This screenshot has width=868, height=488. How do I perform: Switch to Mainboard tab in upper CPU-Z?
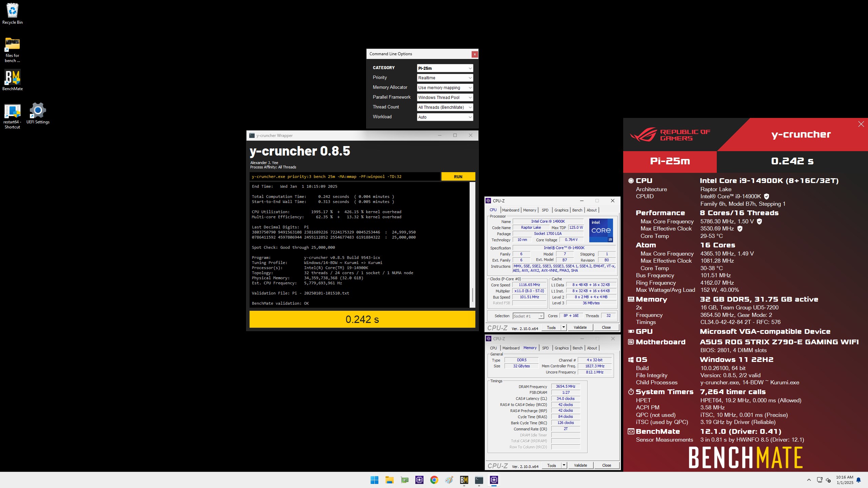click(x=511, y=210)
